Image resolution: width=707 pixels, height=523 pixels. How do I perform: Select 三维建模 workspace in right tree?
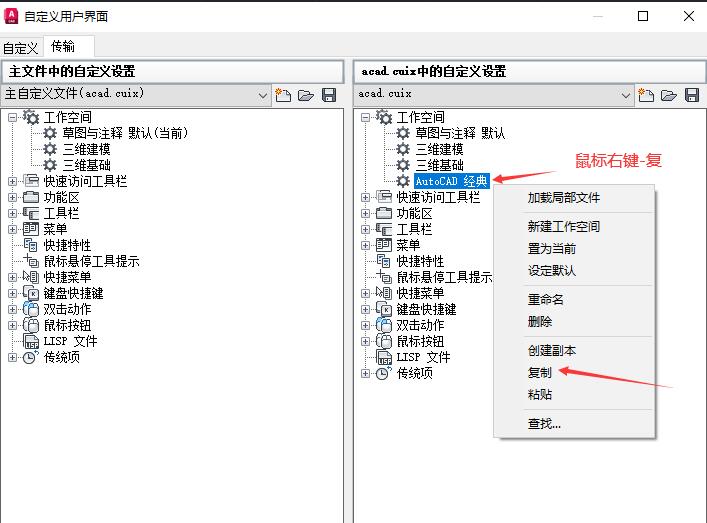pyautogui.click(x=439, y=149)
